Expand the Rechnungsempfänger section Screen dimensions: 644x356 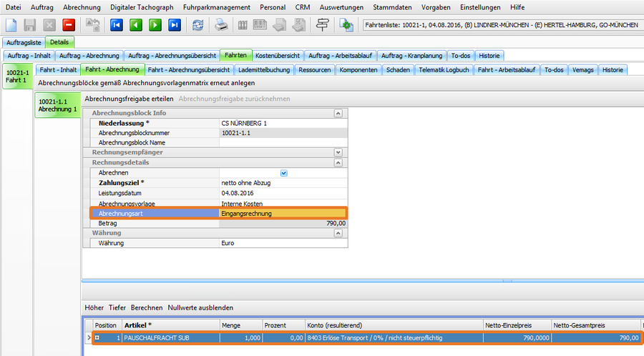[338, 152]
